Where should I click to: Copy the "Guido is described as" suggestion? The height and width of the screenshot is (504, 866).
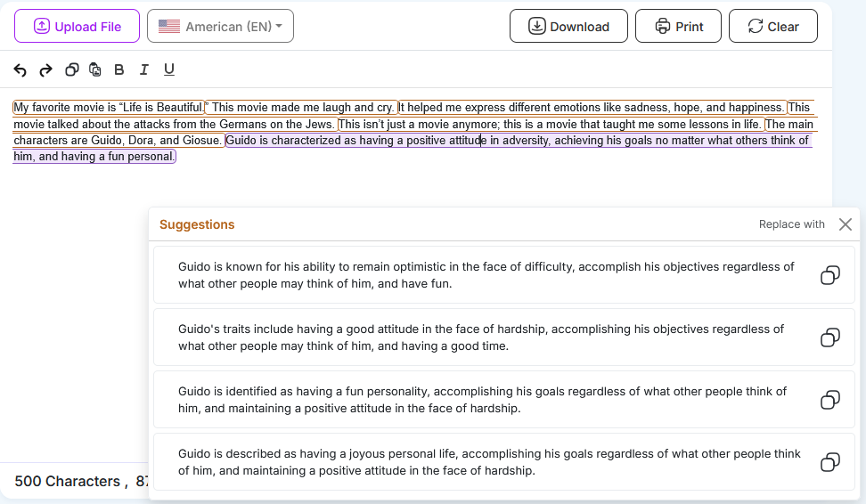pyautogui.click(x=829, y=462)
